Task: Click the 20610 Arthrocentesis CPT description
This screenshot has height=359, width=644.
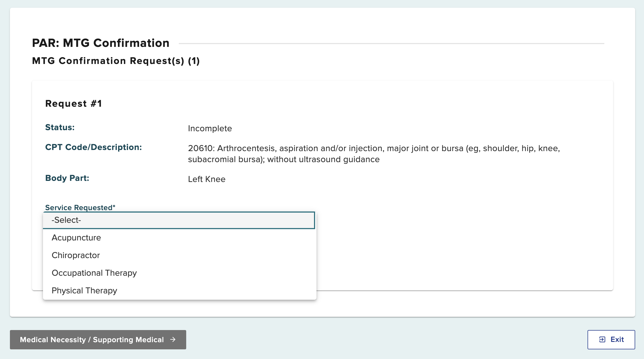Action: (374, 154)
